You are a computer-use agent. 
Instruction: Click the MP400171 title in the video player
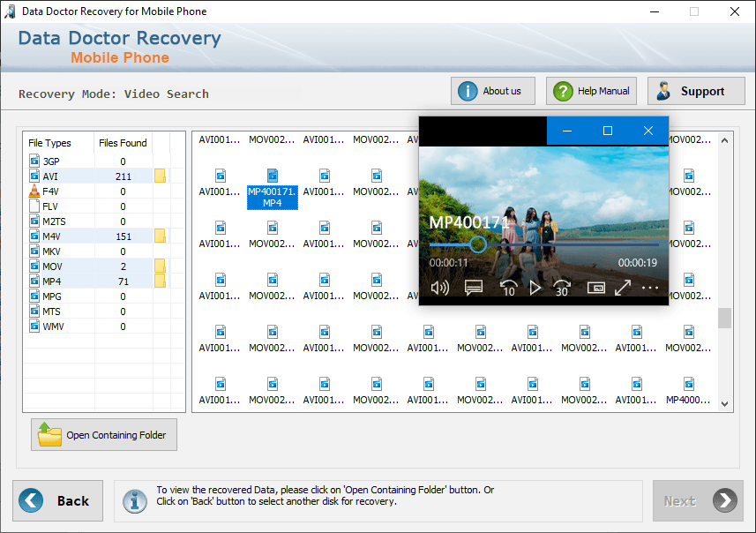[469, 222]
